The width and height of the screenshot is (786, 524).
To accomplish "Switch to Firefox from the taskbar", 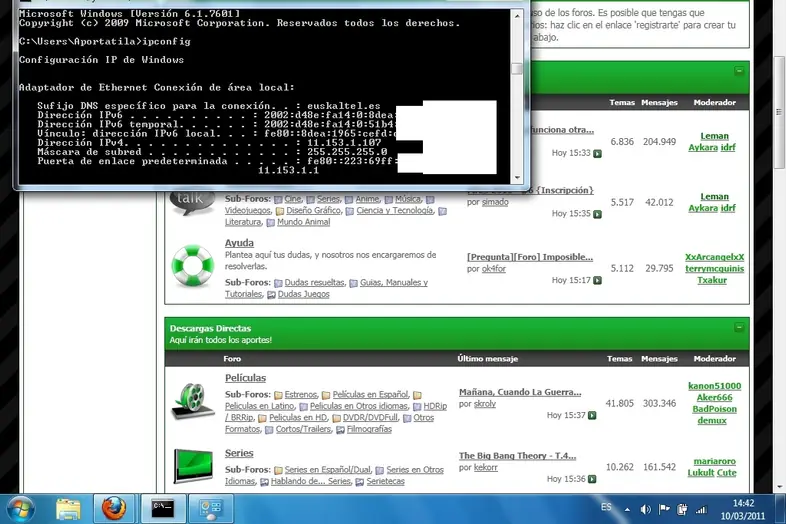I will tap(114, 508).
